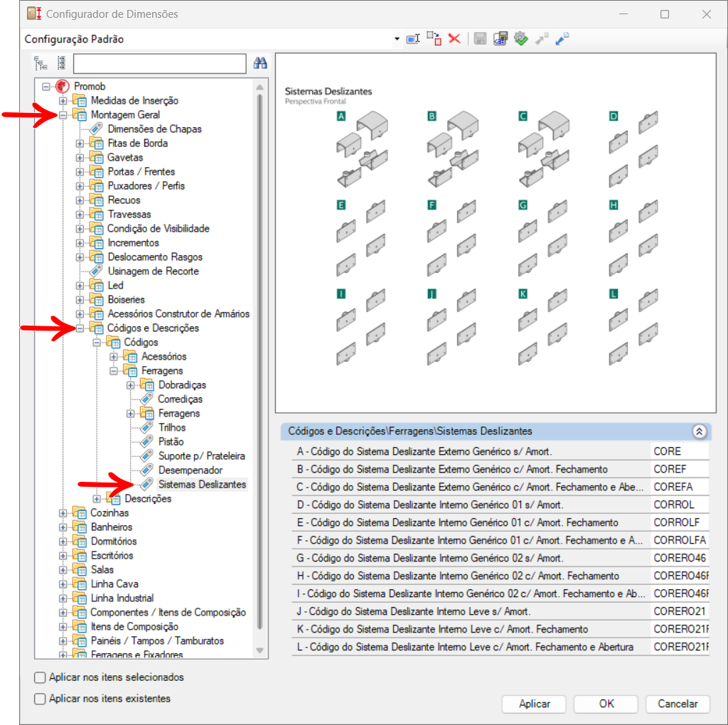728x725 pixels.
Task: Click the CORE value field for item A
Action: pos(679,451)
